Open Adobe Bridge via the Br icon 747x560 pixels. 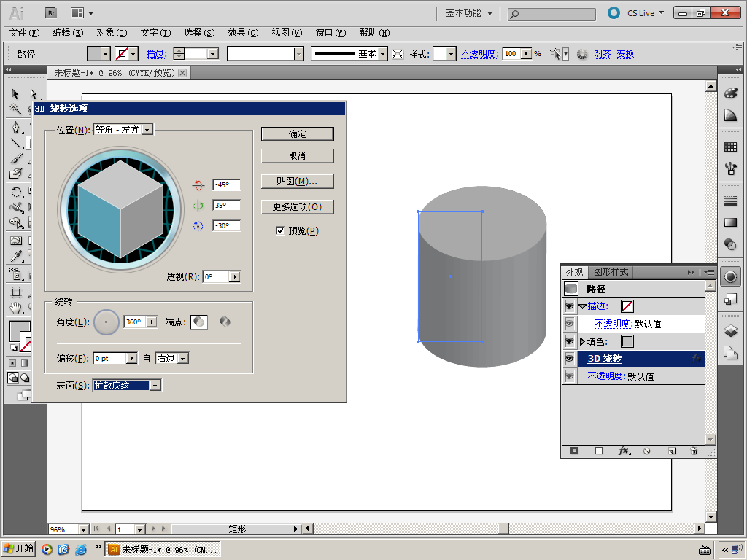point(51,12)
